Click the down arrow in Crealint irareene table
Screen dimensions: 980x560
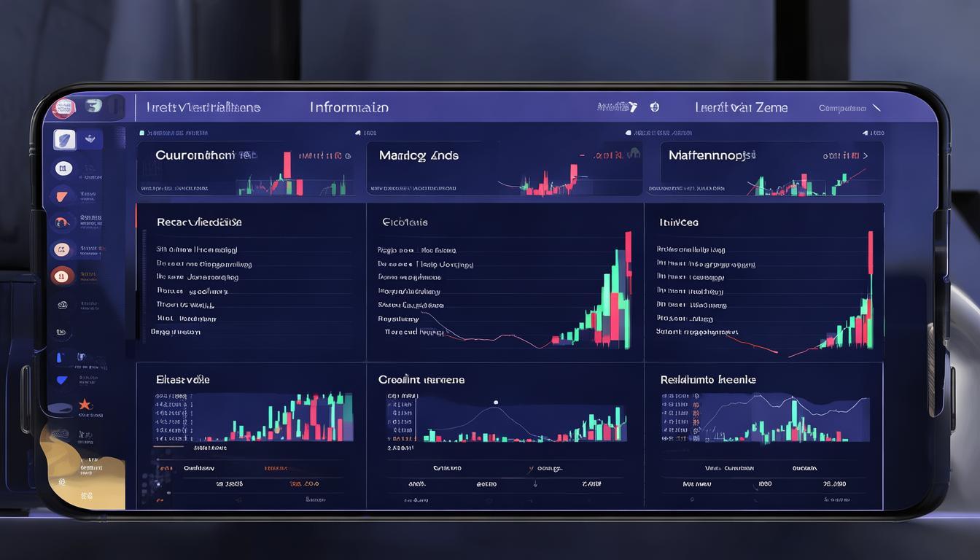point(536,483)
